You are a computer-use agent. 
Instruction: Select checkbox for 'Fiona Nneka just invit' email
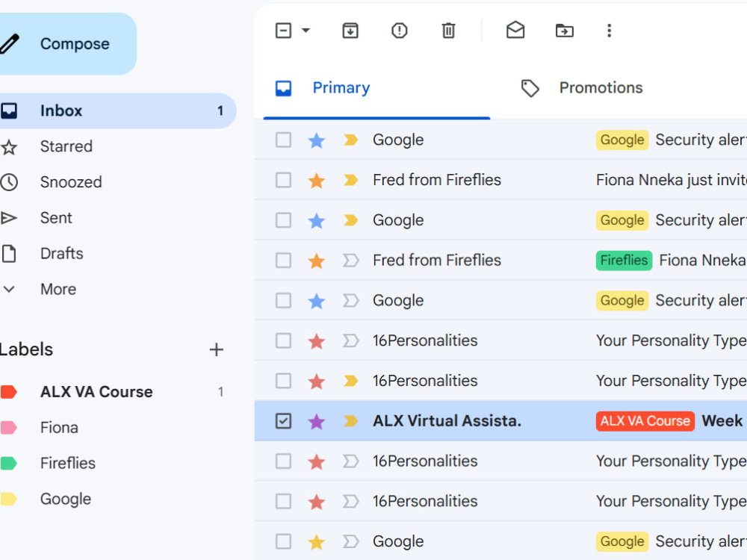pos(283,180)
